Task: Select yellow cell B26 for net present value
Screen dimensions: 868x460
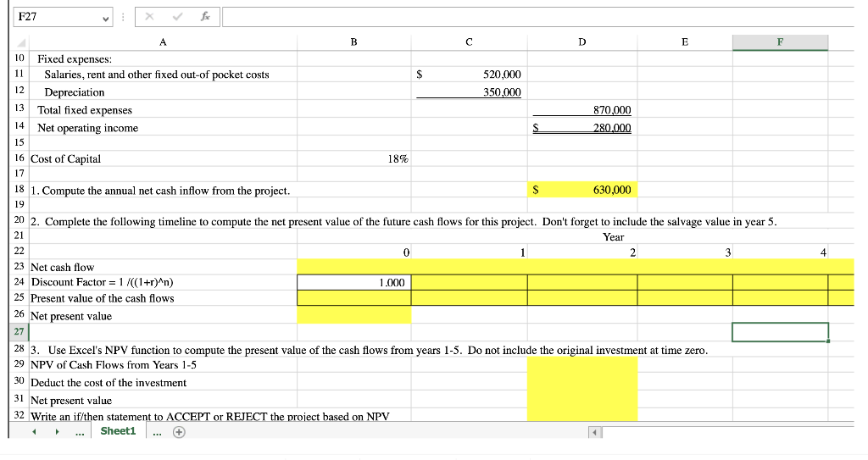Action: [353, 315]
